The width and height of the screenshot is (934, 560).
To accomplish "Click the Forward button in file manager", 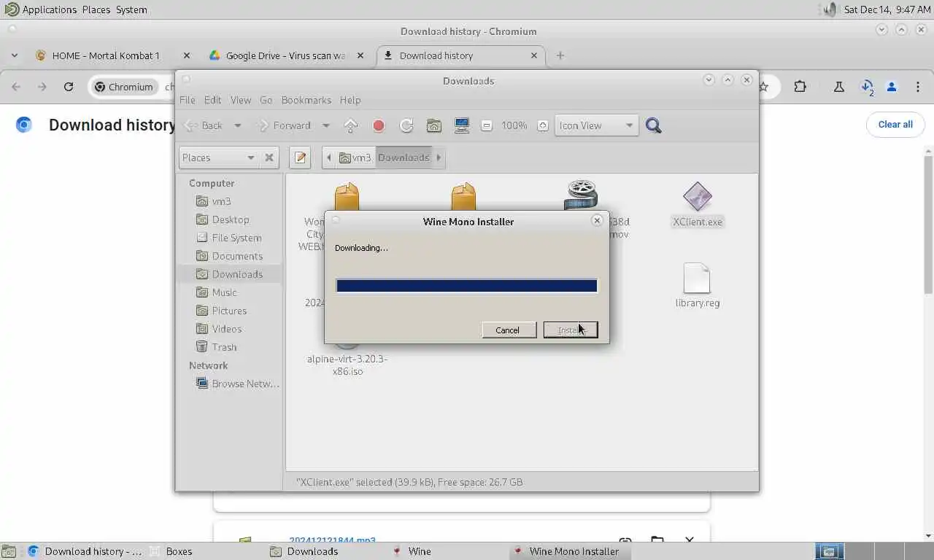I will point(285,125).
